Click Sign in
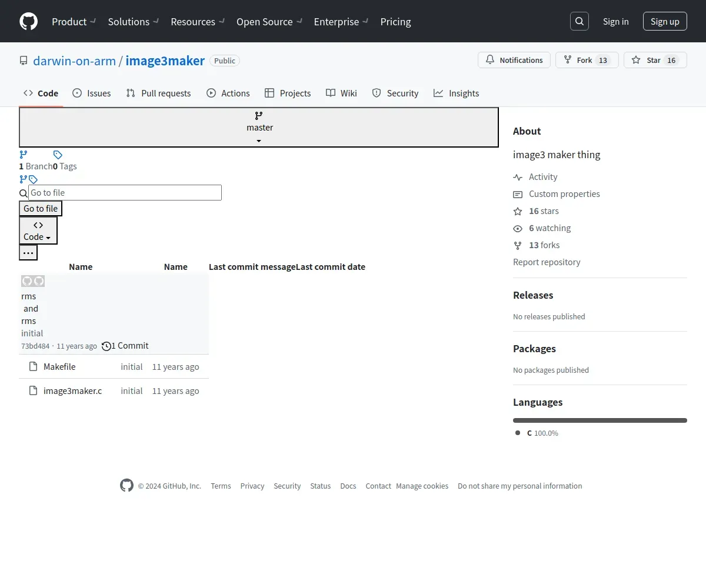Viewport: 706px width, 588px height. point(615,21)
